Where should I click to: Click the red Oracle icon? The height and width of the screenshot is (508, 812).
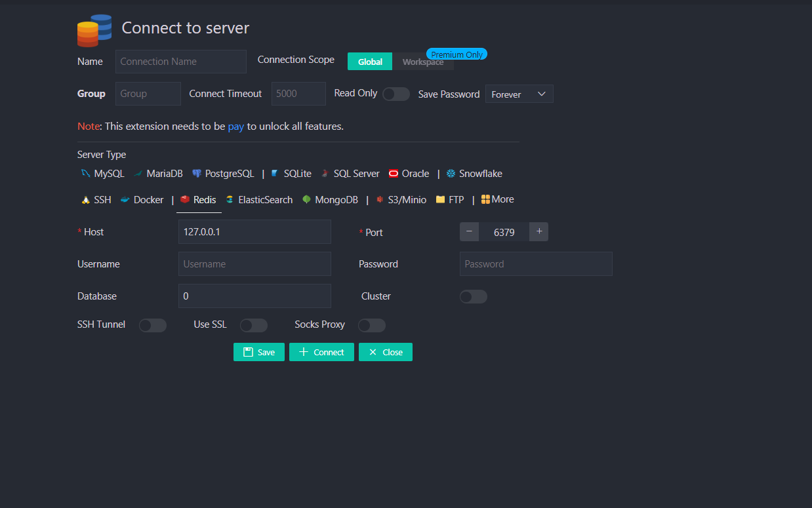[x=394, y=174]
